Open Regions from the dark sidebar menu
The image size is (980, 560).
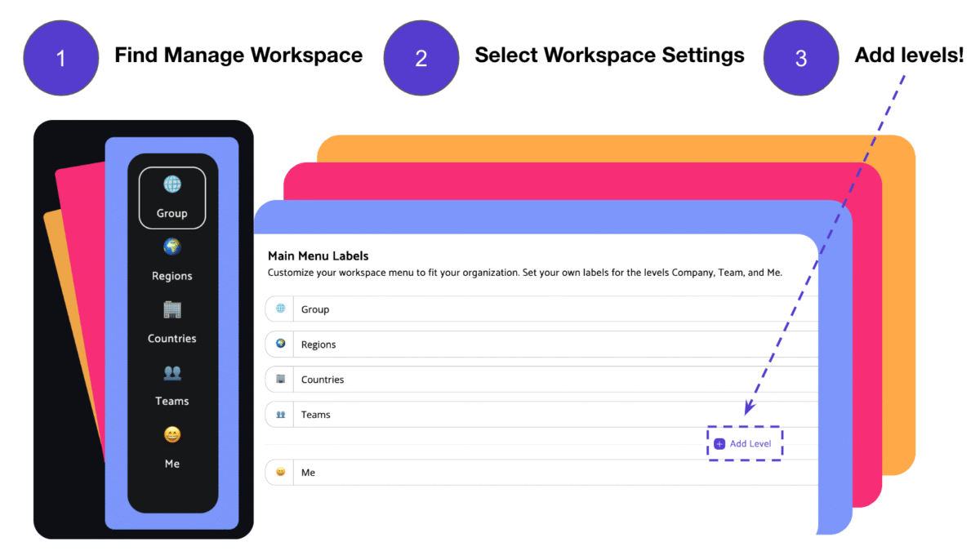pyautogui.click(x=172, y=259)
